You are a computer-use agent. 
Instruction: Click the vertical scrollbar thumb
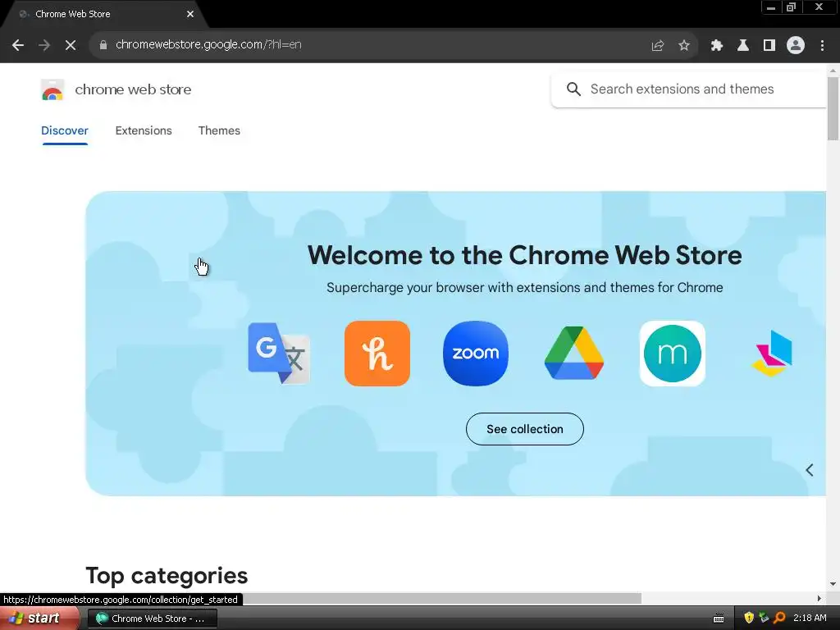point(833,109)
